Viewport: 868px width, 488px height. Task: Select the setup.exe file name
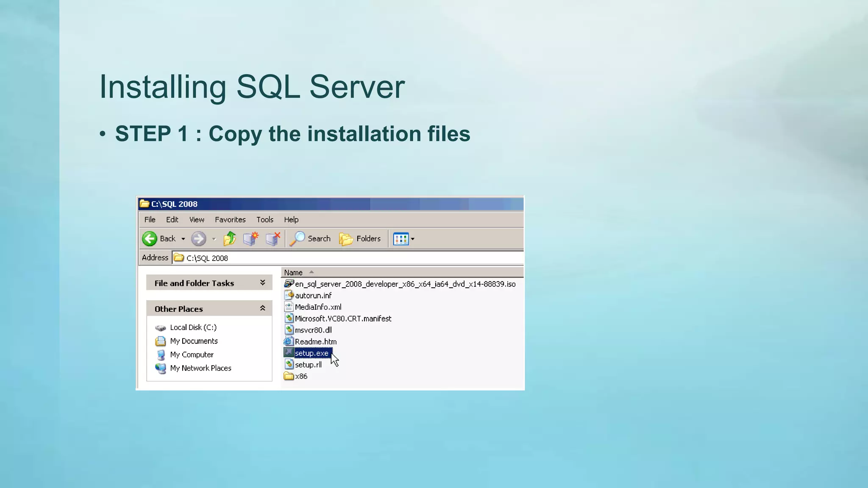[x=312, y=353]
